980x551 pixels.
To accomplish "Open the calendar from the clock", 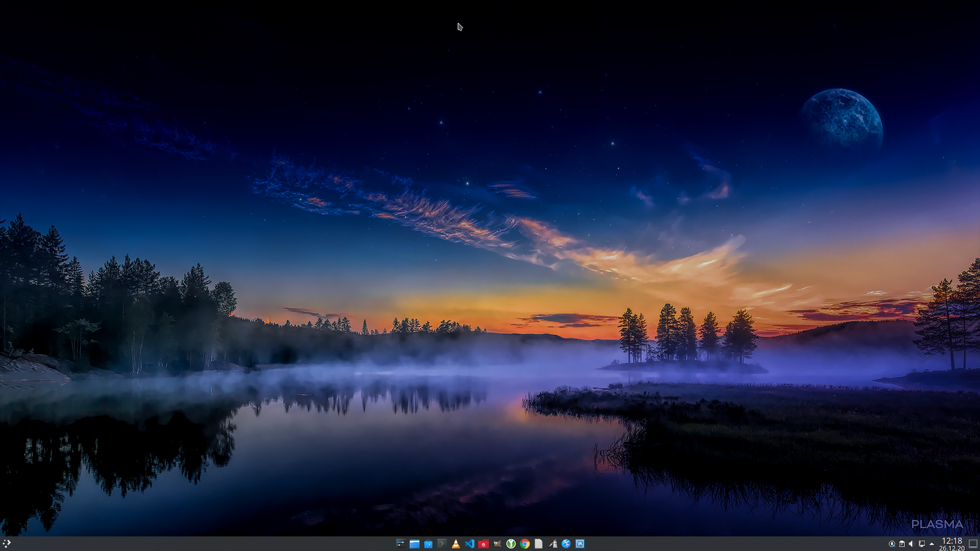I will click(x=951, y=544).
